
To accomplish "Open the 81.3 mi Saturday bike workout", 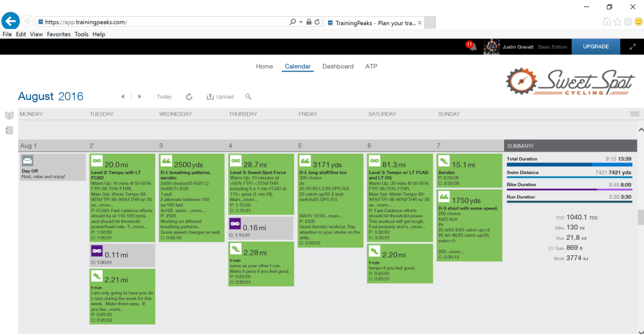I will 399,197.
